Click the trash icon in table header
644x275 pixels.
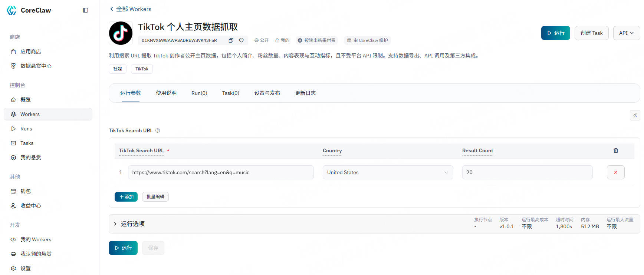[x=615, y=150]
